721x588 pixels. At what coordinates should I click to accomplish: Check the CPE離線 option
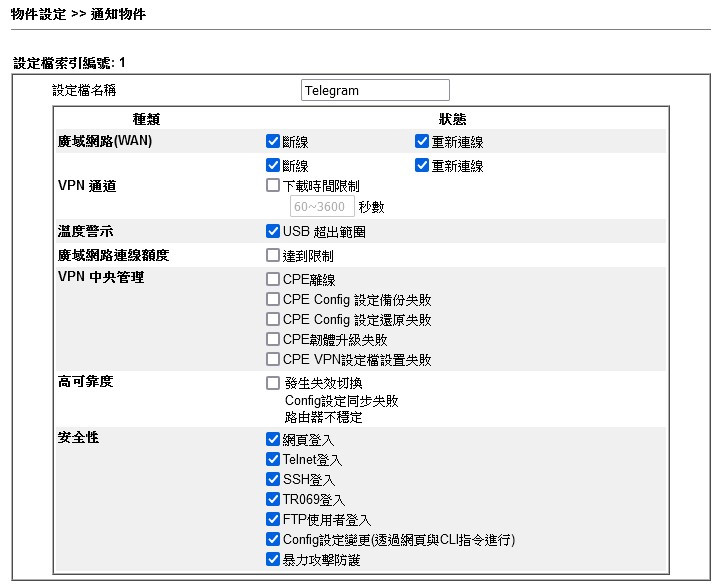(273, 279)
